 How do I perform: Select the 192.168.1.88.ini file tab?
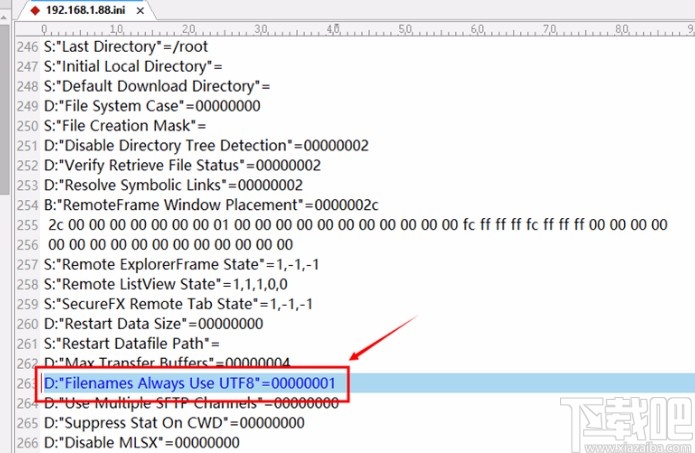[x=86, y=10]
